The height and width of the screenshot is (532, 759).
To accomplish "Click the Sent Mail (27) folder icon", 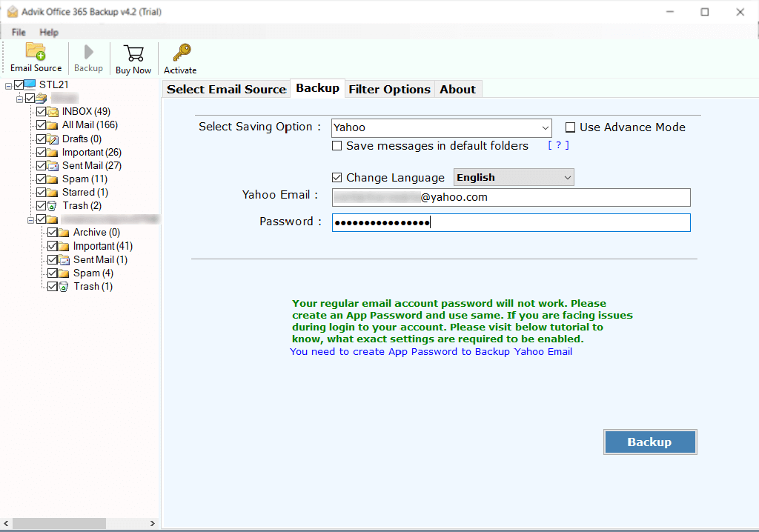I will pos(53,165).
